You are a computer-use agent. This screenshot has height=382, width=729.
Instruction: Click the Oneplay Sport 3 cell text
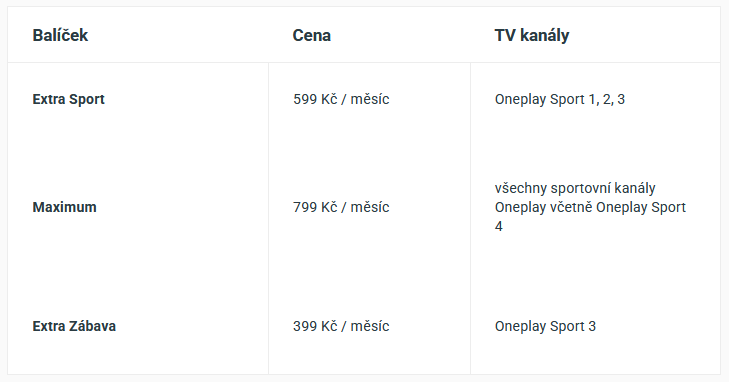pos(545,326)
